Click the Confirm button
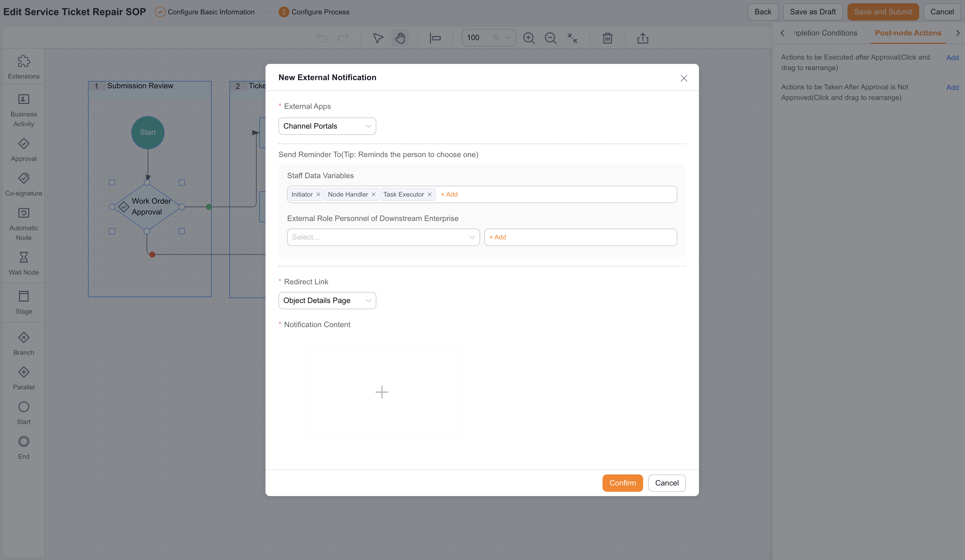Screen dimensions: 965x560 click(x=623, y=483)
